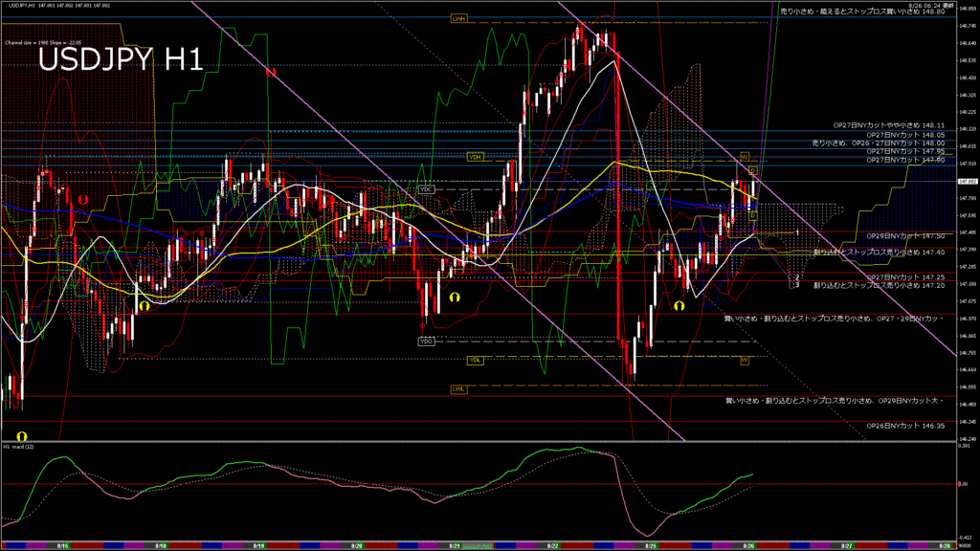
Task: Click the USDJPY H1 chart title
Action: pyautogui.click(x=121, y=60)
